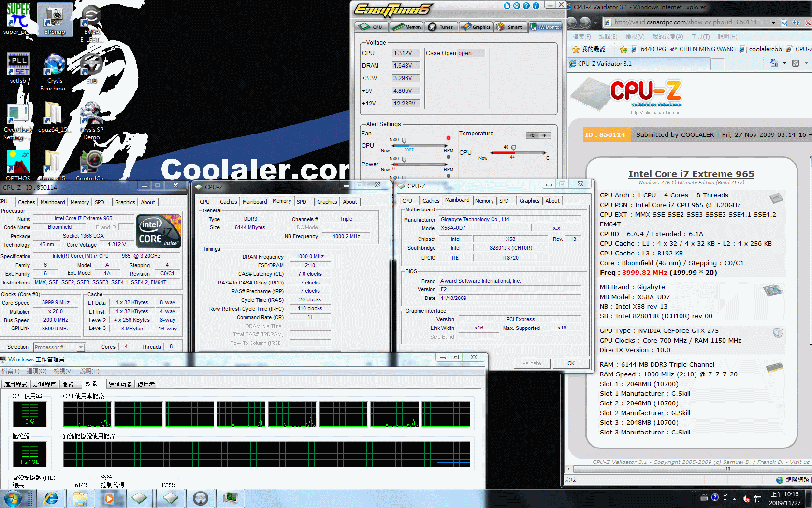Click the Windows Media Player taskbar icon
812x508 pixels.
tap(109, 498)
